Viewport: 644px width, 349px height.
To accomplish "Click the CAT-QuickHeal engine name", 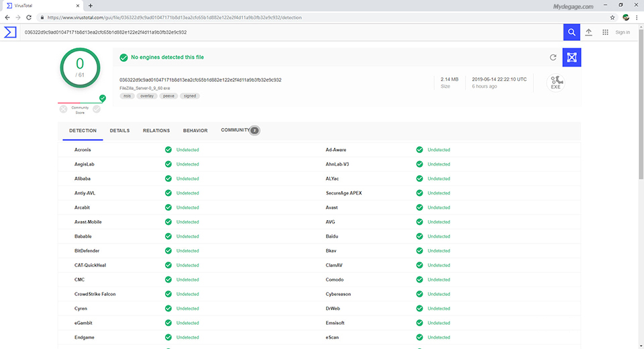I will (x=90, y=265).
